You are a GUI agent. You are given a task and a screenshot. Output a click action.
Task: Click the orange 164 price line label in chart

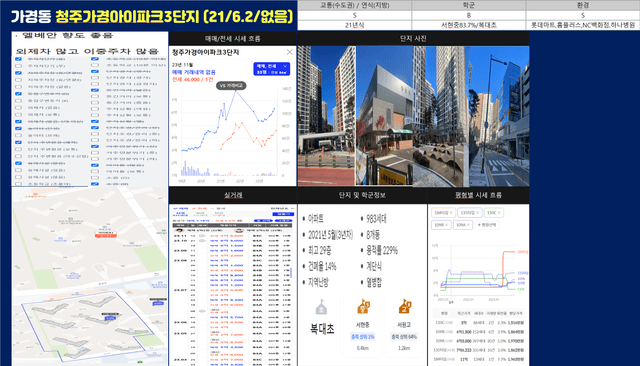tap(522, 252)
